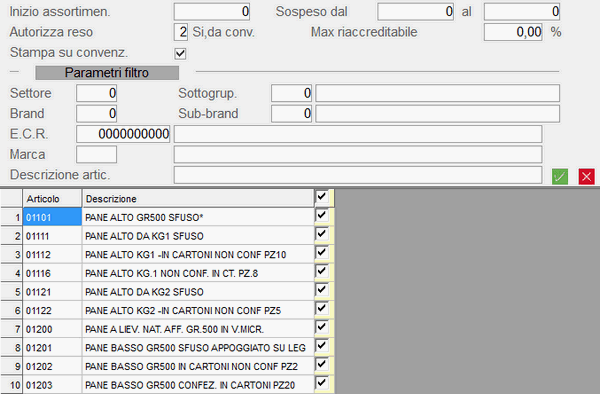Image resolution: width=600 pixels, height=394 pixels.
Task: Select row header number 1
Action: [x=11, y=217]
